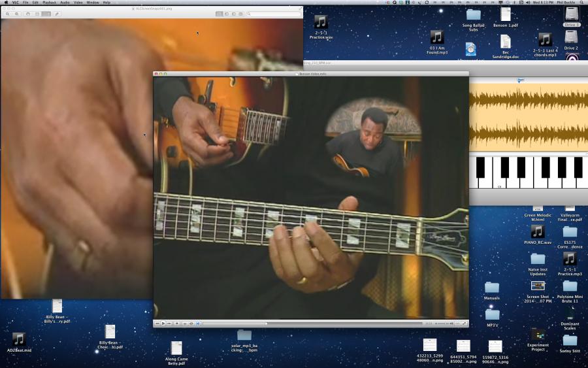This screenshot has height=368, width=588.
Task: Click the zoom in magnifier in Preview toolbar
Action: (x=16, y=14)
